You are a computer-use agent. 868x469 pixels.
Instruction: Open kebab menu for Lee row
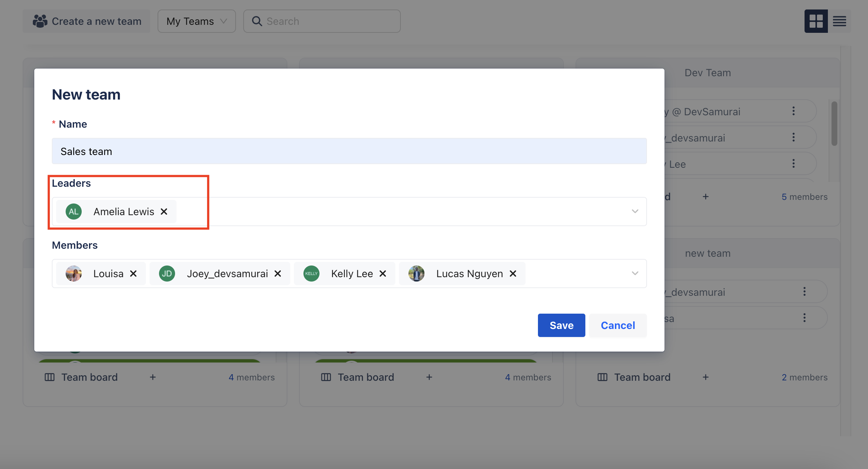793,164
